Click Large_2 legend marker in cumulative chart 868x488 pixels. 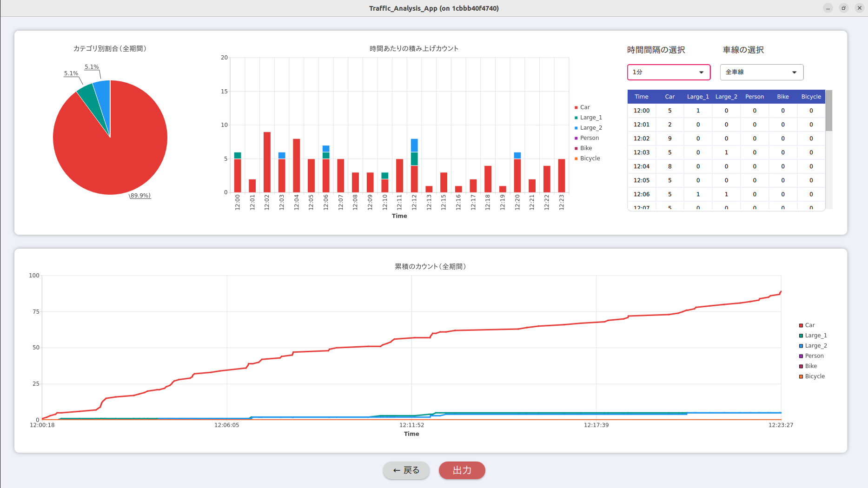click(x=801, y=346)
